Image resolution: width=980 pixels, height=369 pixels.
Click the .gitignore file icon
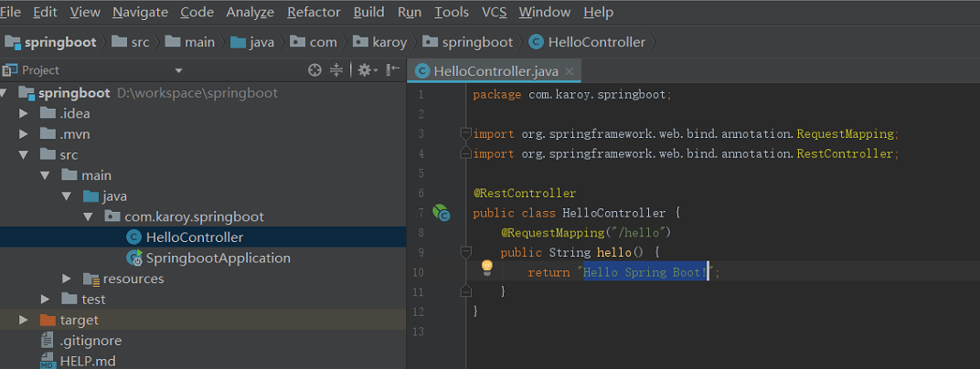48,341
